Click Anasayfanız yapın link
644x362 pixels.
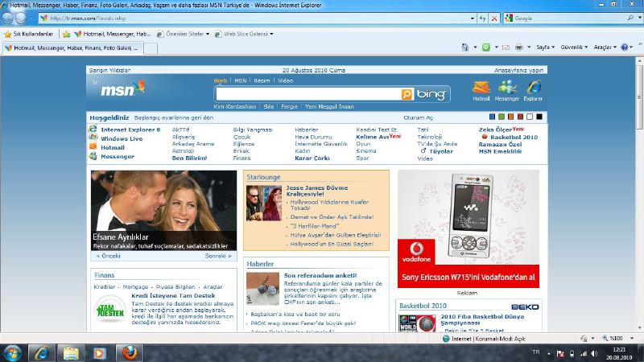coord(518,71)
